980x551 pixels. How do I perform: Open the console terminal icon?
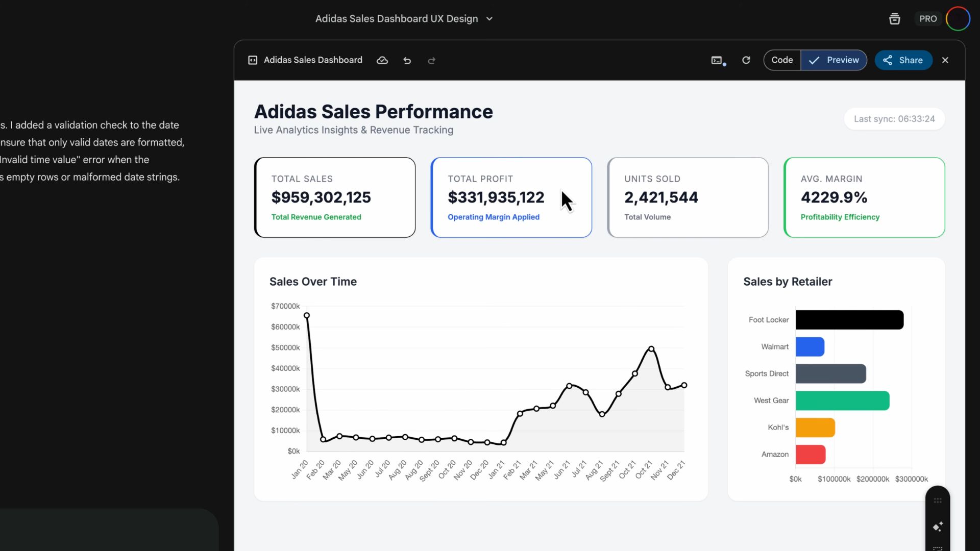(717, 60)
